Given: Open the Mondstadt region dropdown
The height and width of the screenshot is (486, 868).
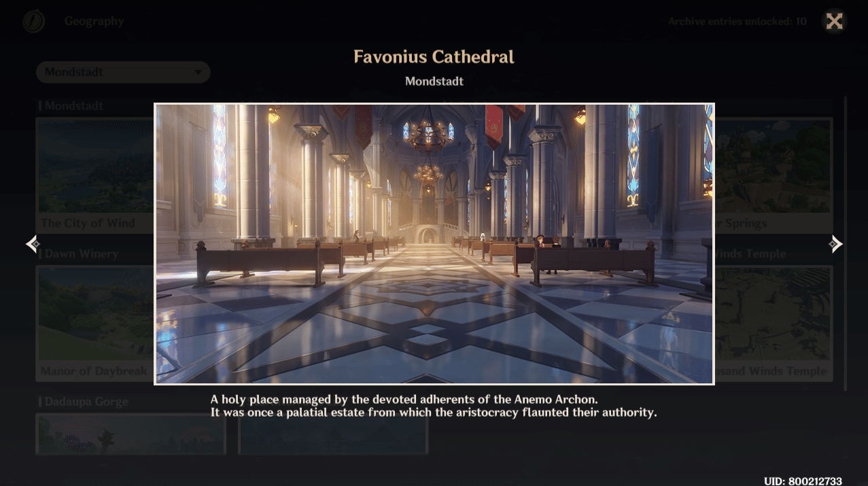Looking at the screenshot, I should (x=123, y=72).
